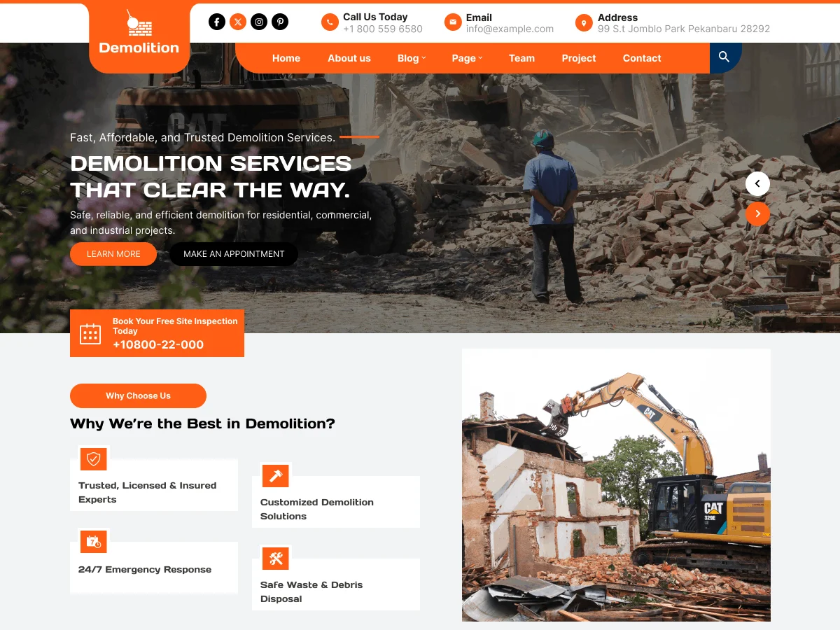Open the Facebook social icon
The height and width of the screenshot is (630, 840).
(217, 22)
